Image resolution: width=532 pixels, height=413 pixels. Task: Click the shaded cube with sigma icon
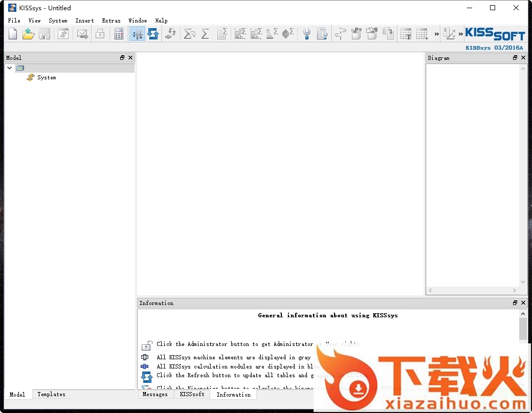[288, 34]
